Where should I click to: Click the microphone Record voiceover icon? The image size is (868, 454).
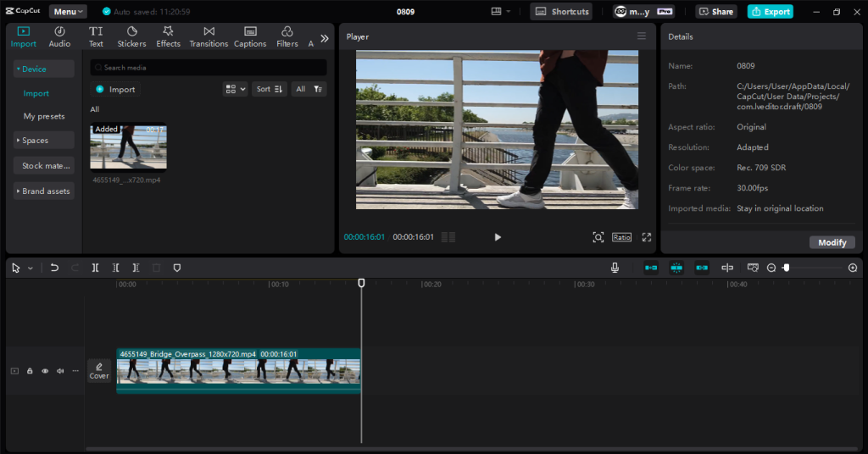(x=615, y=268)
